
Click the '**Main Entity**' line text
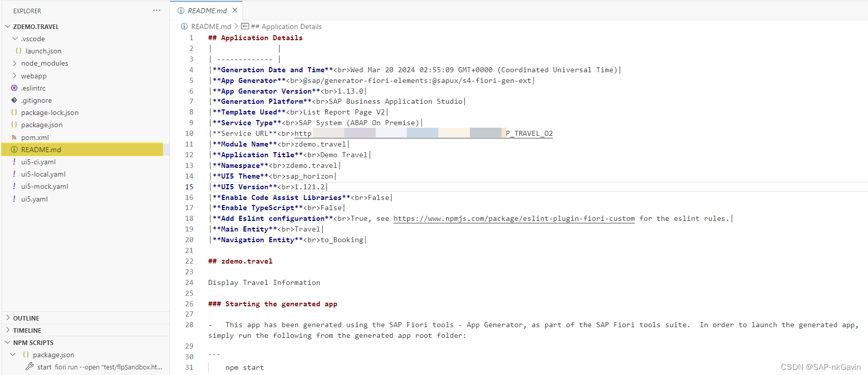tap(265, 229)
